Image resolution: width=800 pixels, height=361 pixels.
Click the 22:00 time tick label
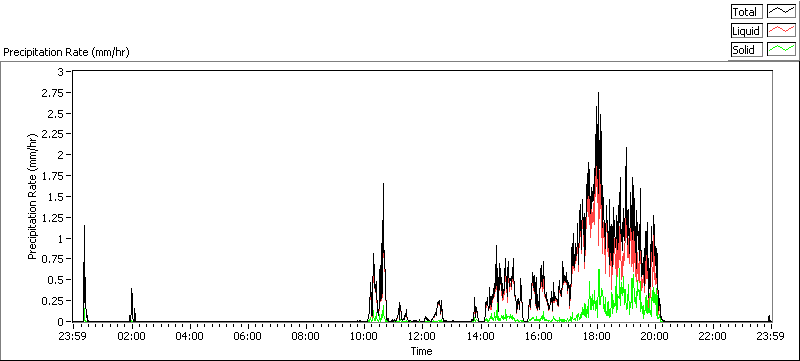pyautogui.click(x=713, y=336)
